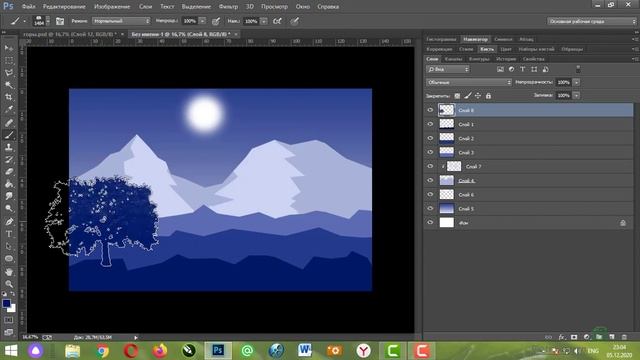Filter layers by adjustment layers
The width and height of the screenshot is (640, 360).
511,69
